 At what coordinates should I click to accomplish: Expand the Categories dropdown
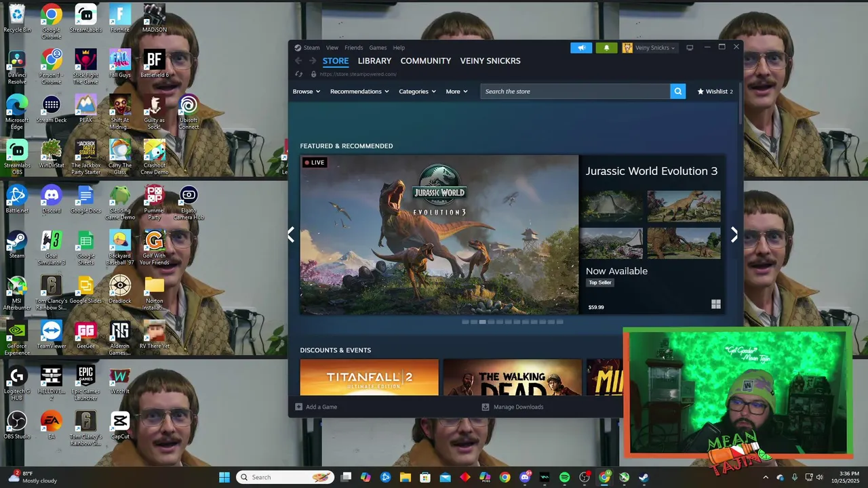[417, 91]
